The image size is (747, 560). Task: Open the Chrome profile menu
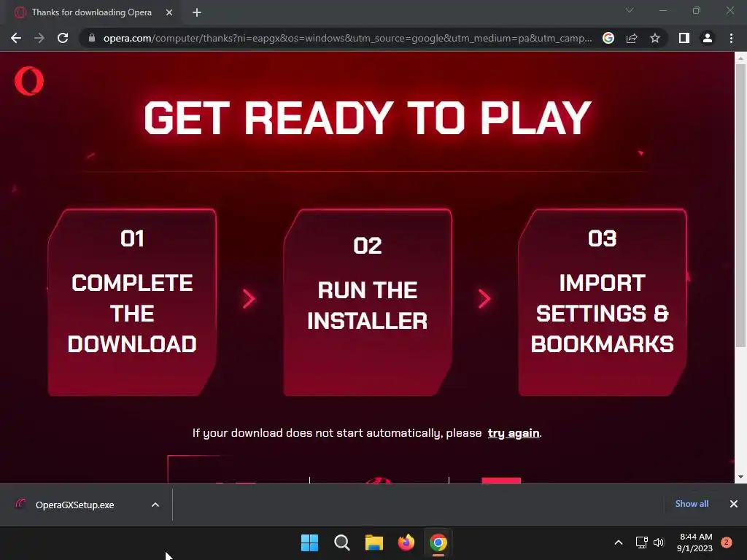coord(708,38)
